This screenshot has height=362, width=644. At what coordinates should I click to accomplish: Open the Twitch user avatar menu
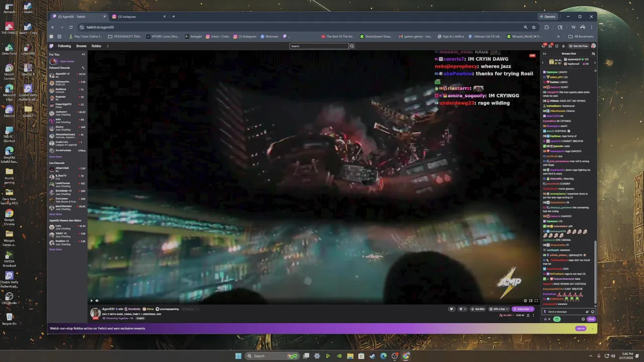pos(593,46)
